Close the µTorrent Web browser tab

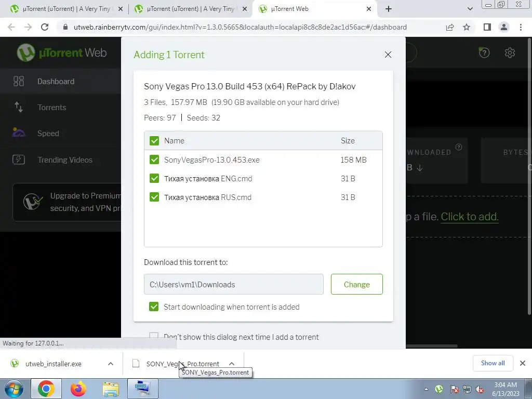click(x=369, y=9)
